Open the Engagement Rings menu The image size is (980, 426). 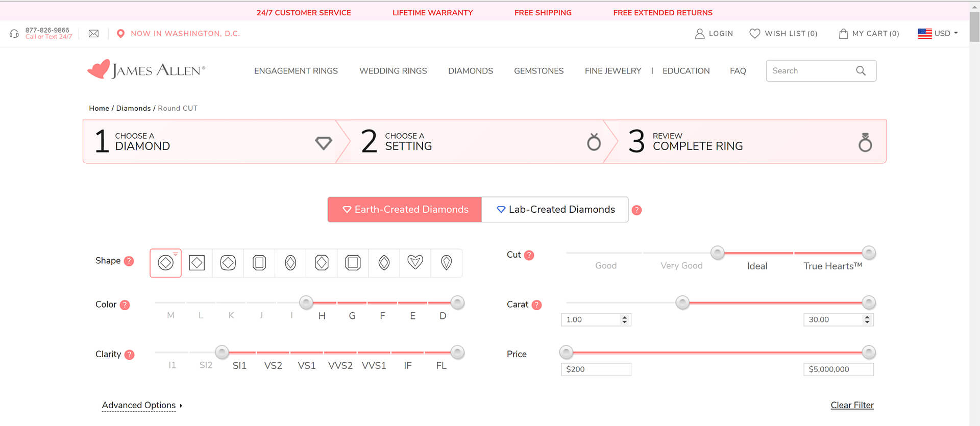[x=296, y=71]
